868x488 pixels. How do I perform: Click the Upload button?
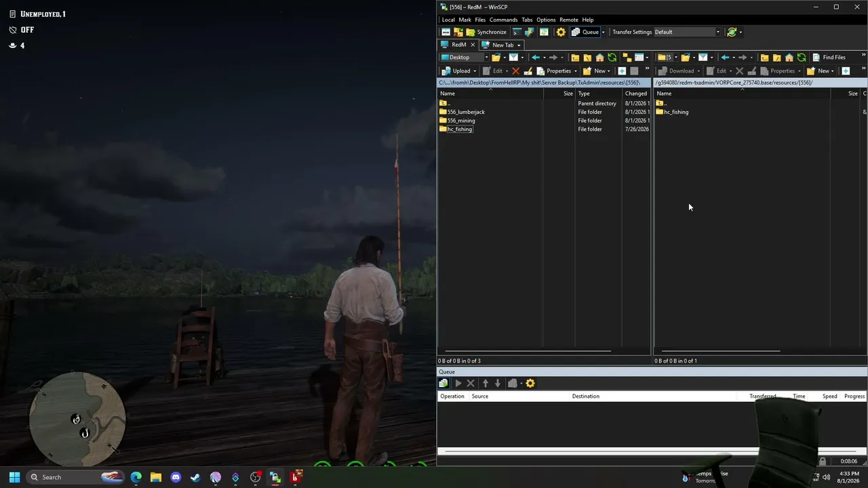456,70
